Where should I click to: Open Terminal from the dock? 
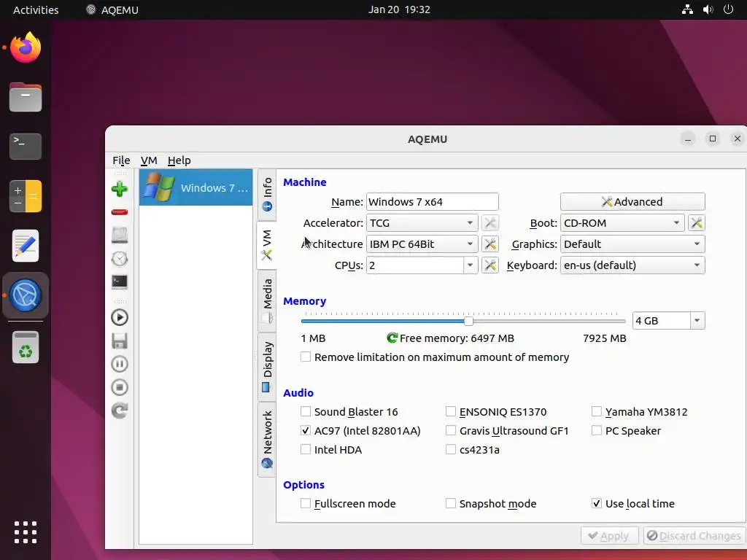pyautogui.click(x=26, y=146)
